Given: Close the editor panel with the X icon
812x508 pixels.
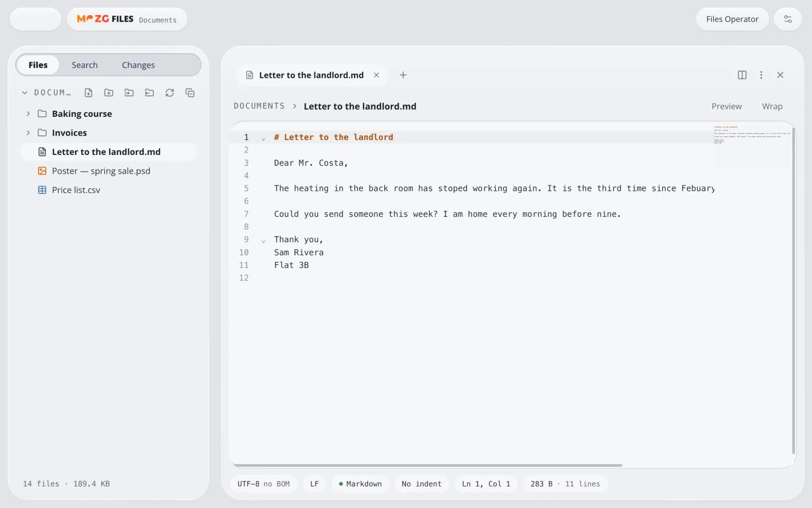Looking at the screenshot, I should click(x=780, y=75).
